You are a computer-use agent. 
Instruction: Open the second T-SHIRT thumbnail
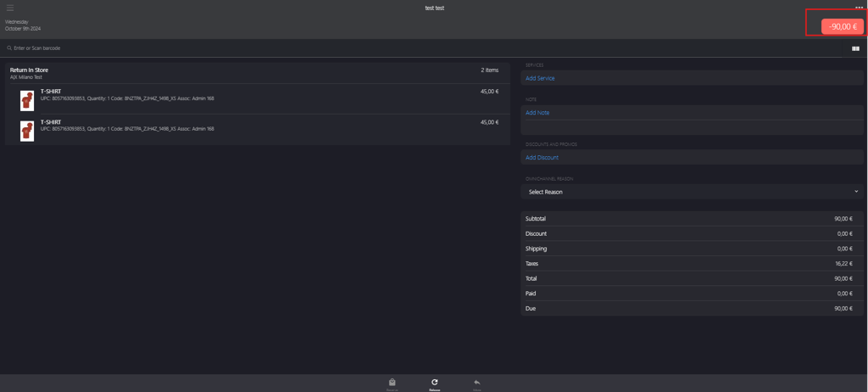[x=27, y=132]
